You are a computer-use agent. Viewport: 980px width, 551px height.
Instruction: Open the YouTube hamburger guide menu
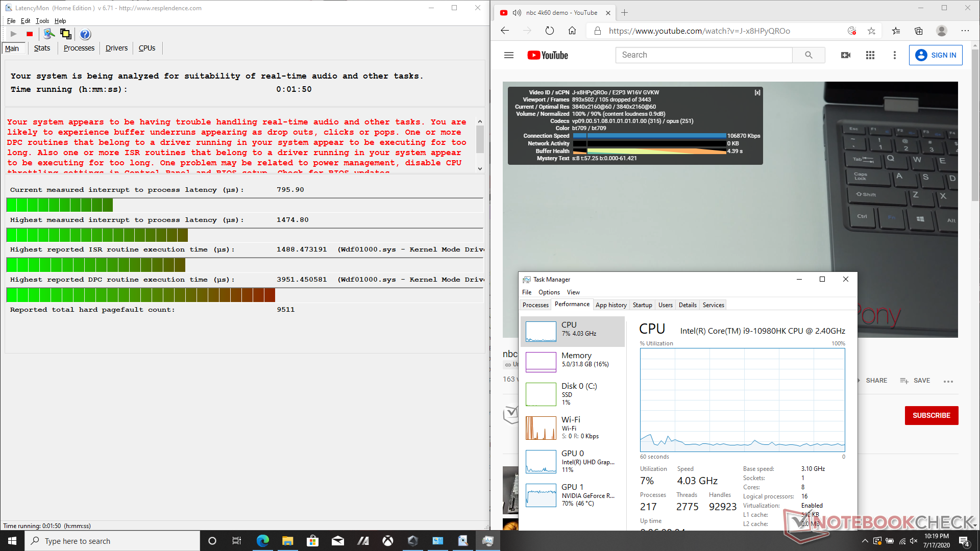(x=508, y=55)
